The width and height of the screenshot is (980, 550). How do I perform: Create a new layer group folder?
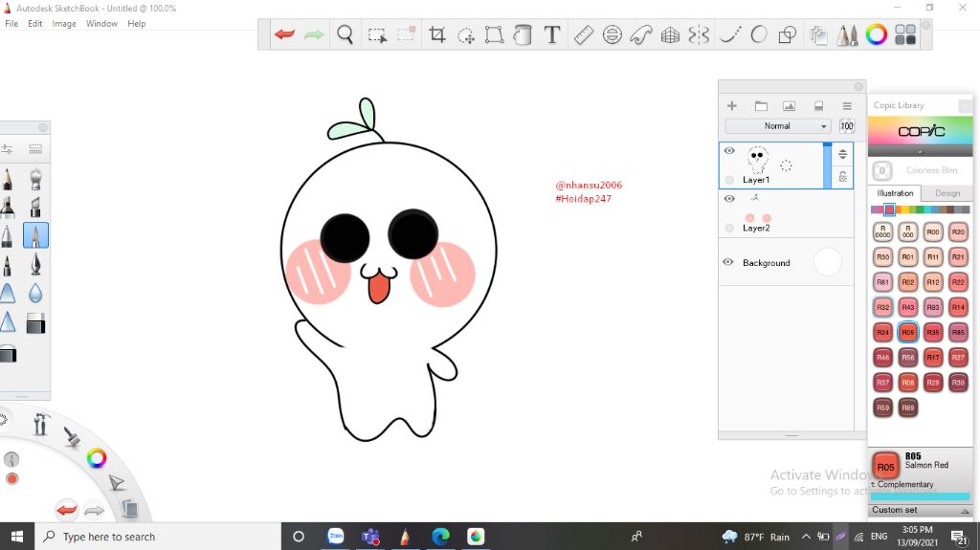pos(761,105)
